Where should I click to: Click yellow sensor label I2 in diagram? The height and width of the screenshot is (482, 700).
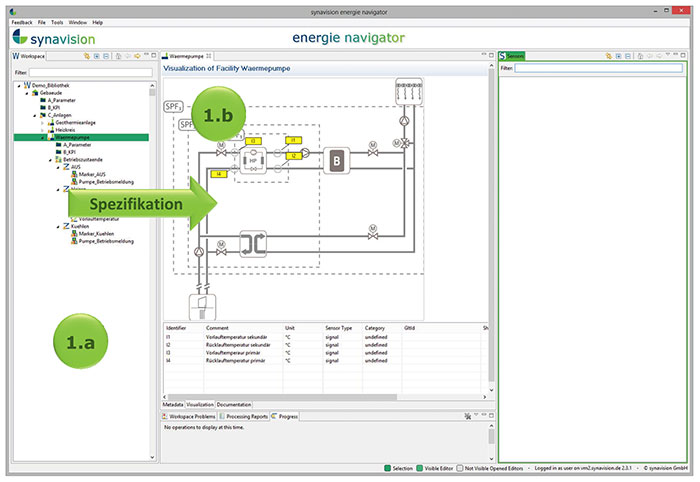tap(293, 156)
